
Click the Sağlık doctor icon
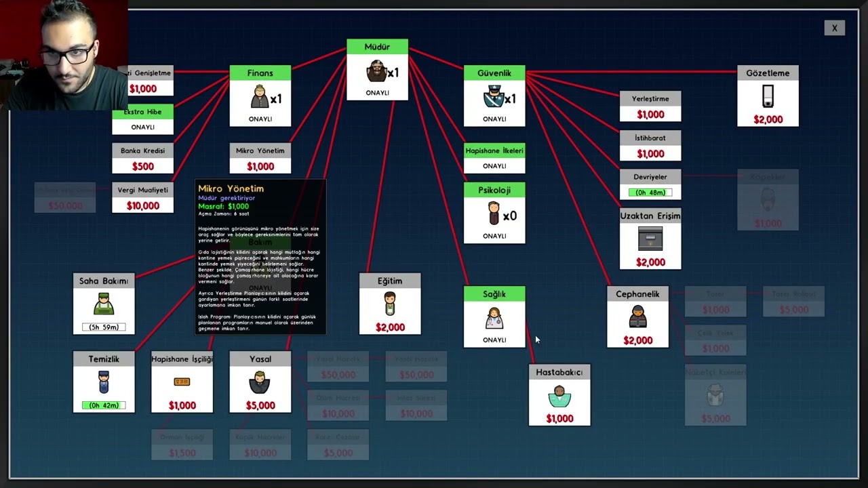pyautogui.click(x=494, y=318)
